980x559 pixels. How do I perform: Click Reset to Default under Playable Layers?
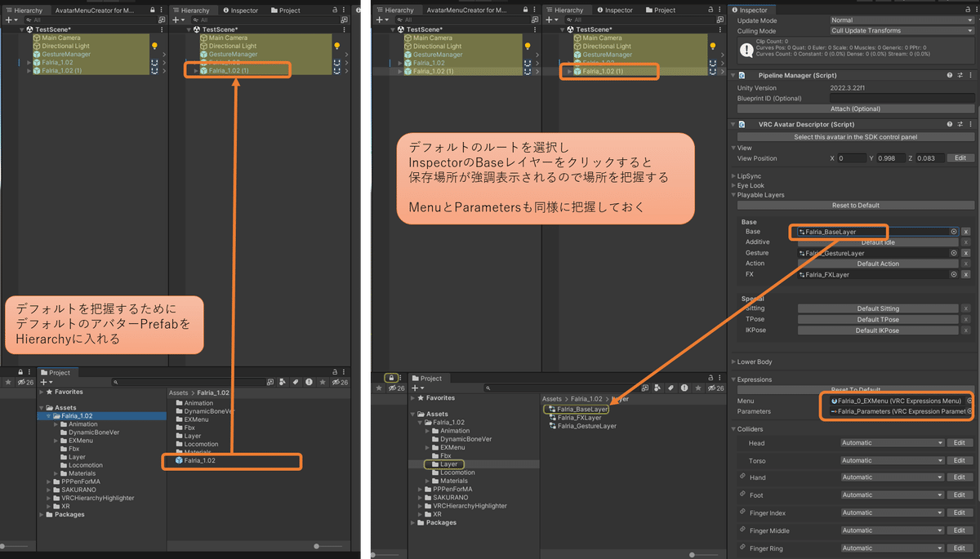(x=855, y=205)
